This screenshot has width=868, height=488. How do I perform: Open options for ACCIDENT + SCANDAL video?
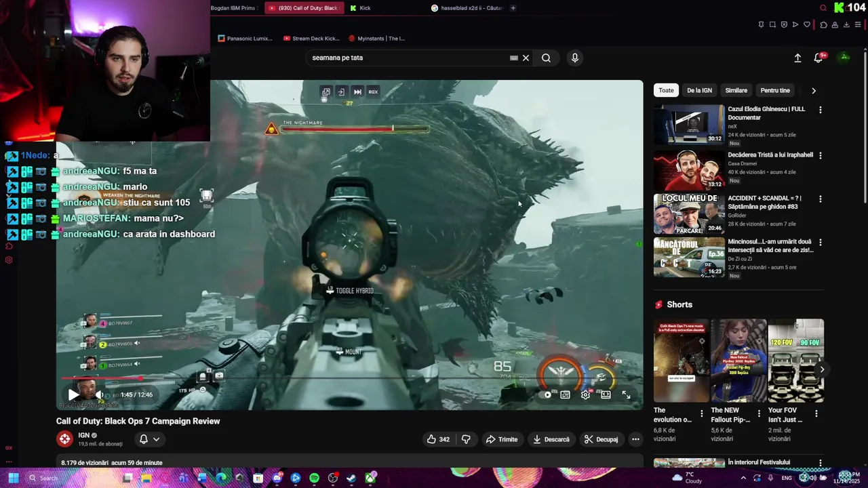(x=821, y=199)
